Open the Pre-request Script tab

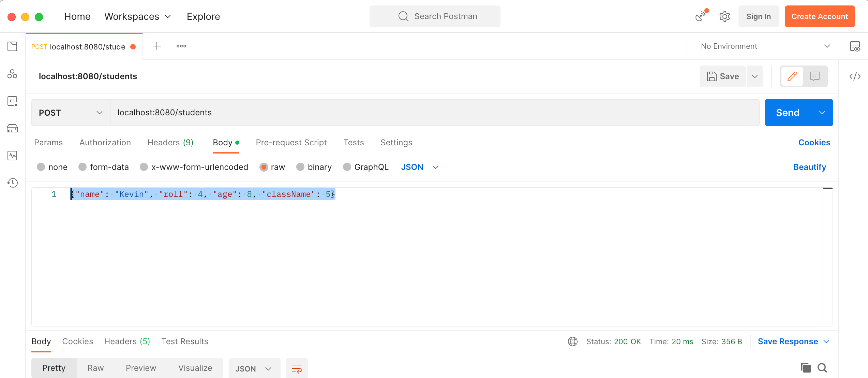click(x=291, y=143)
